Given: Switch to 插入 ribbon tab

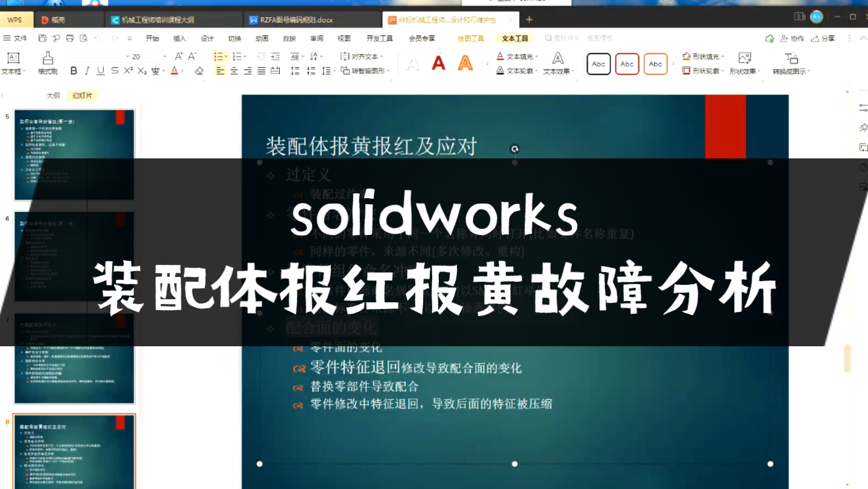Looking at the screenshot, I should 180,39.
